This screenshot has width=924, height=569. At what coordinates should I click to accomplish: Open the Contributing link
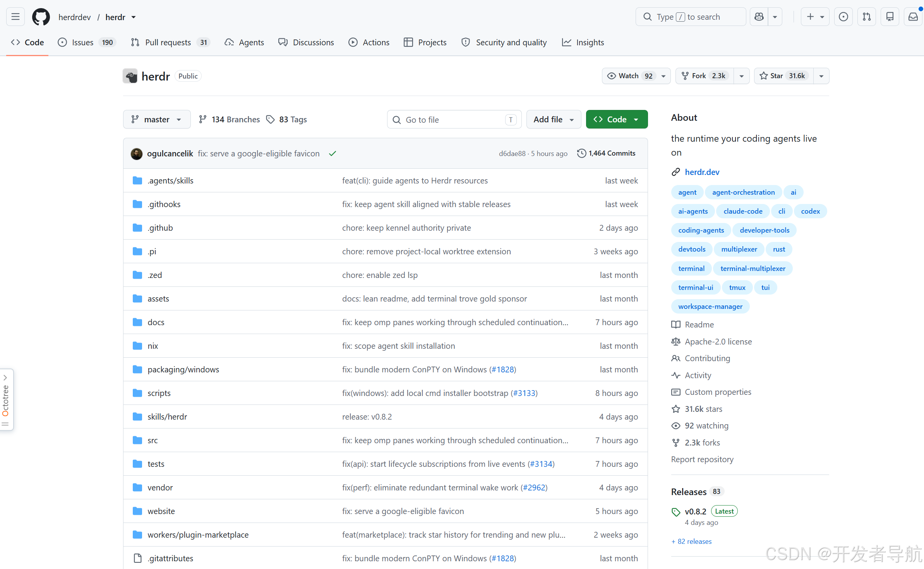pyautogui.click(x=701, y=358)
